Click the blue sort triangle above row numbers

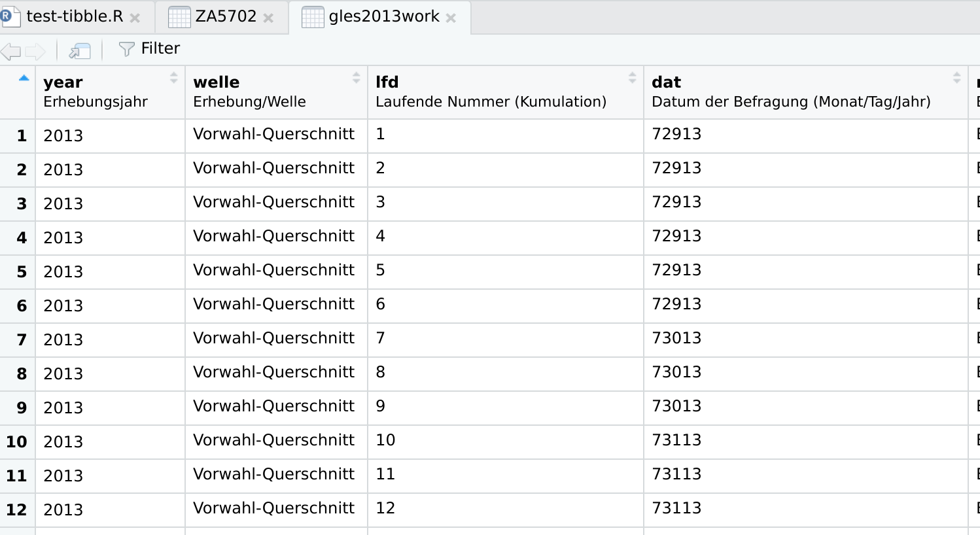24,77
